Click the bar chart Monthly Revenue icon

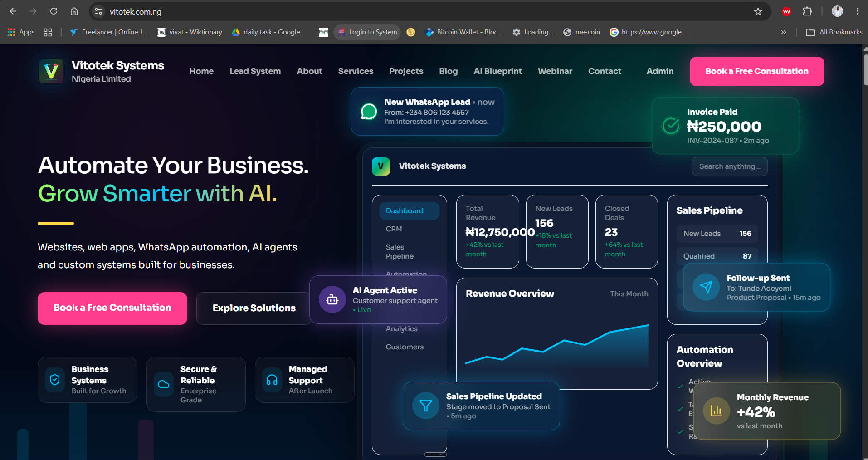(x=717, y=411)
